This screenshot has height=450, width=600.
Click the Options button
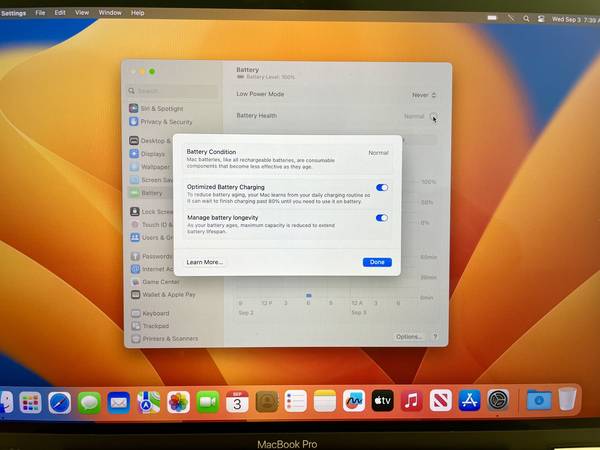pos(408,337)
